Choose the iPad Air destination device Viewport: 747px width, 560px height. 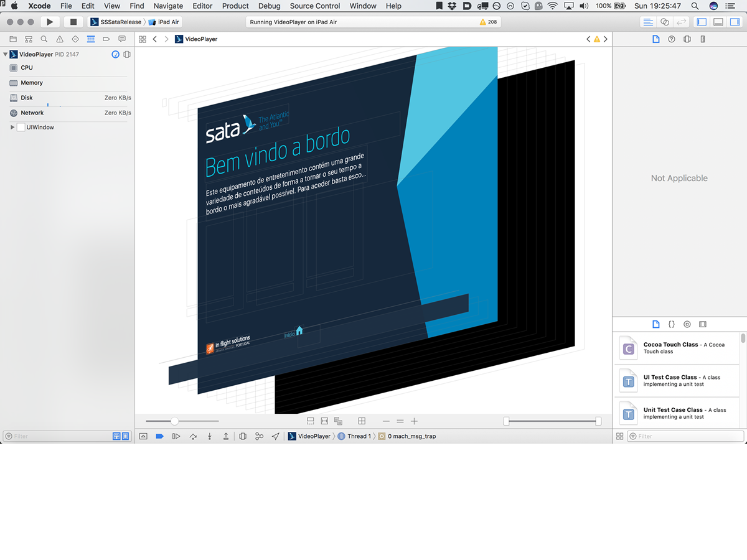[164, 22]
